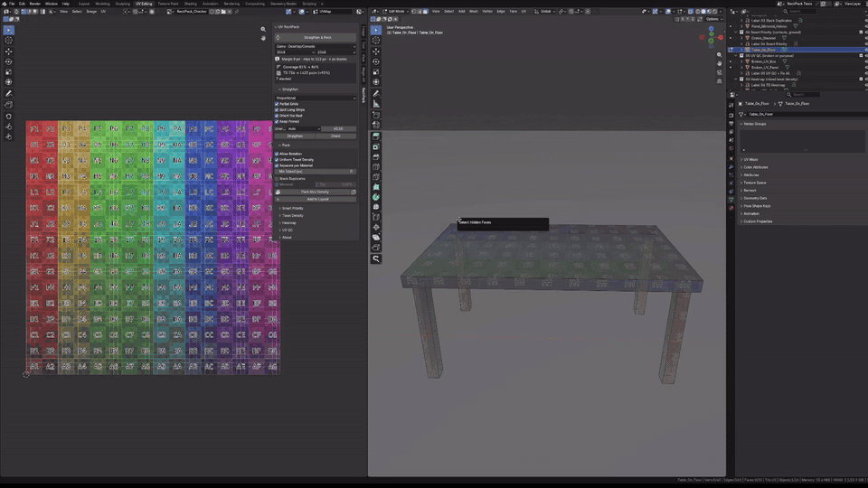Click the 3D viewport zoom magnifier icon
868x488 pixels.
(719, 55)
